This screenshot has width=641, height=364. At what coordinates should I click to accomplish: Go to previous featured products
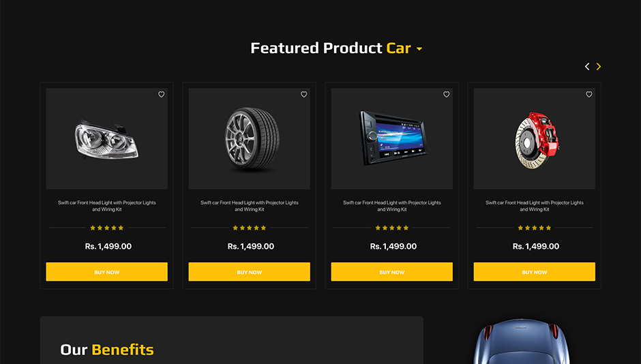pos(587,67)
